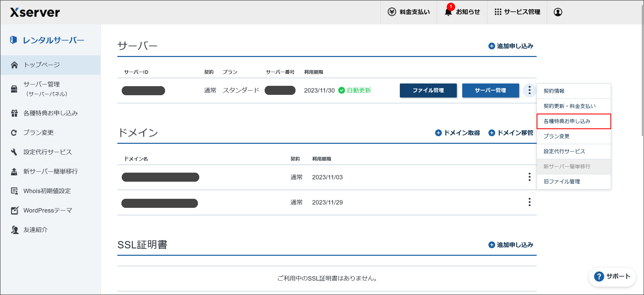Select 契約情報 in the dropdown menu
The image size is (644, 295).
[x=574, y=91]
